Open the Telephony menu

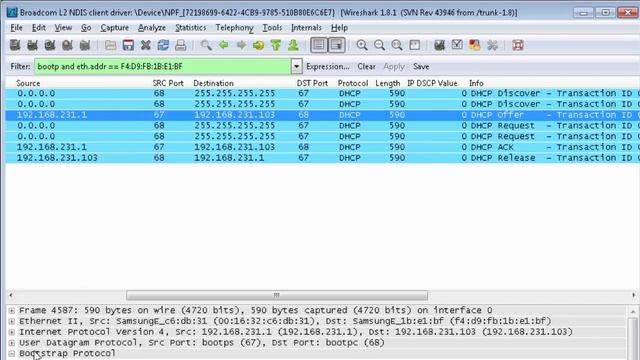[234, 28]
